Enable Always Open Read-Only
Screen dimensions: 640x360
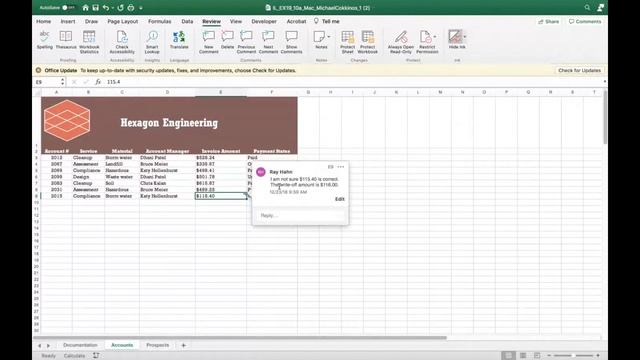(x=401, y=42)
